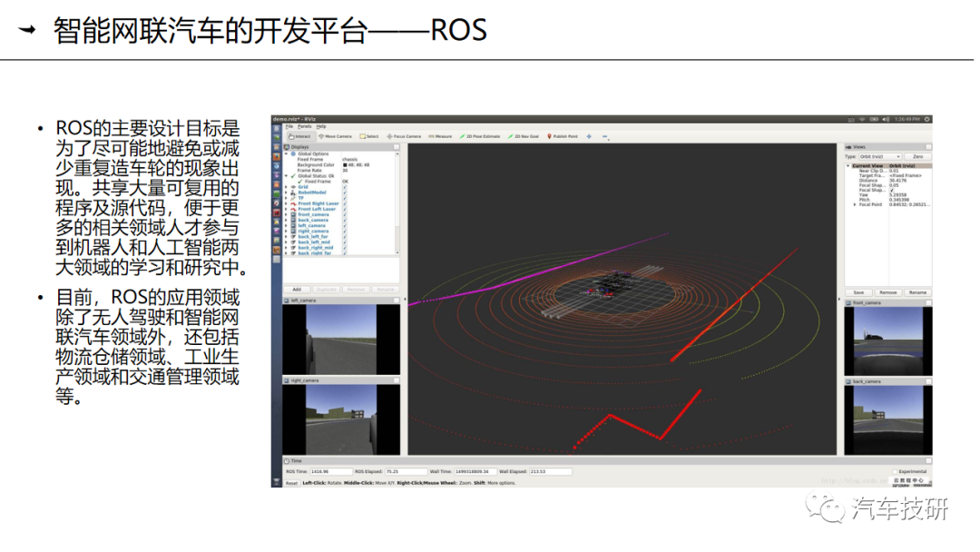Screen dimensions: 980x552
Task: Click the Background Color black swatch
Action: tap(345, 165)
